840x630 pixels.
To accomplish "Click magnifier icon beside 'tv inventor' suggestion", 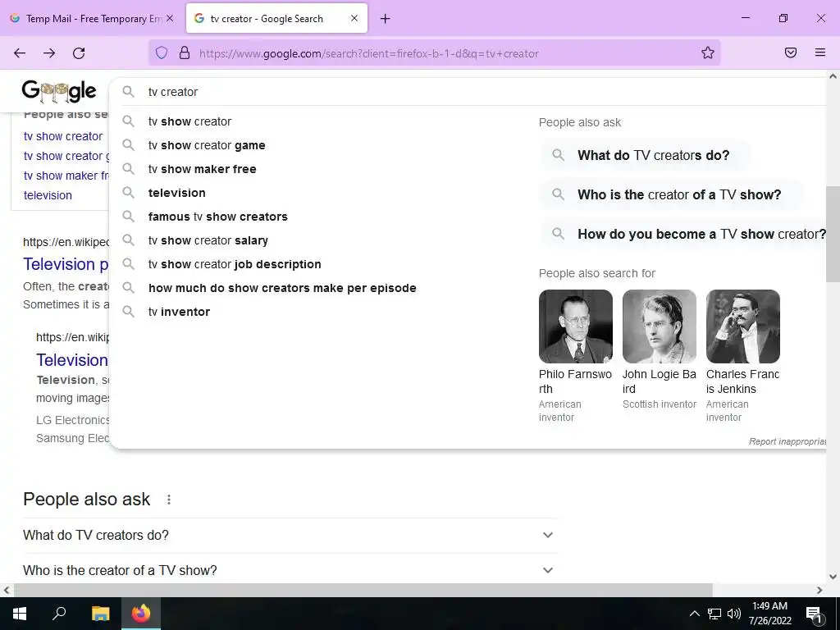I will point(128,311).
